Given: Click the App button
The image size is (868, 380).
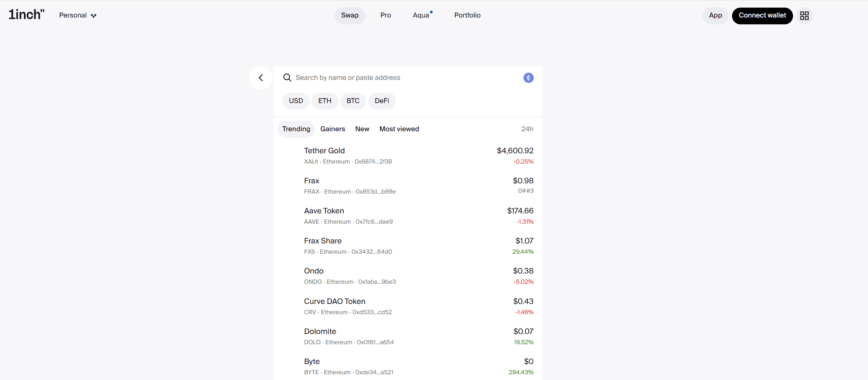Looking at the screenshot, I should [715, 16].
